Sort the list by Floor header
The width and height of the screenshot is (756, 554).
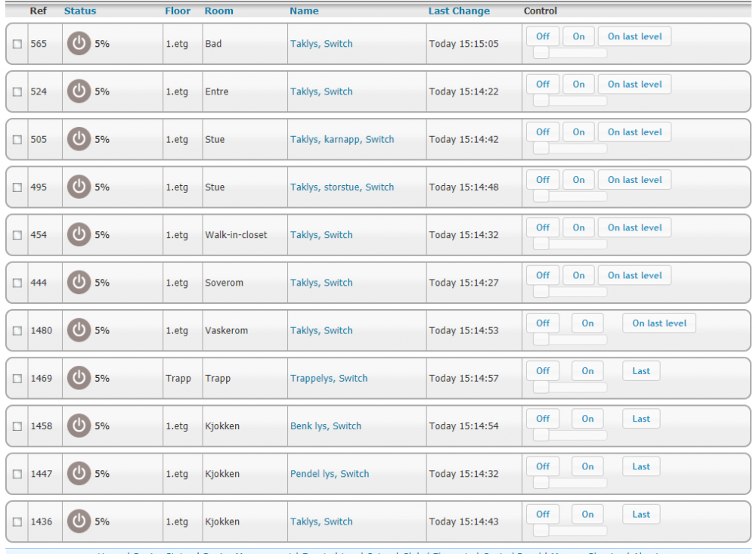click(x=178, y=11)
